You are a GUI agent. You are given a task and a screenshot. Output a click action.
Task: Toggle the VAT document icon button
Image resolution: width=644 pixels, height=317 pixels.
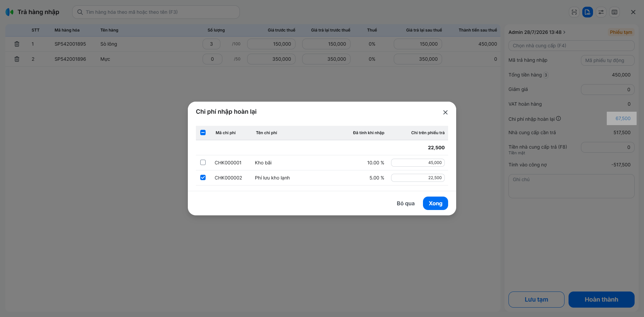[x=588, y=12]
